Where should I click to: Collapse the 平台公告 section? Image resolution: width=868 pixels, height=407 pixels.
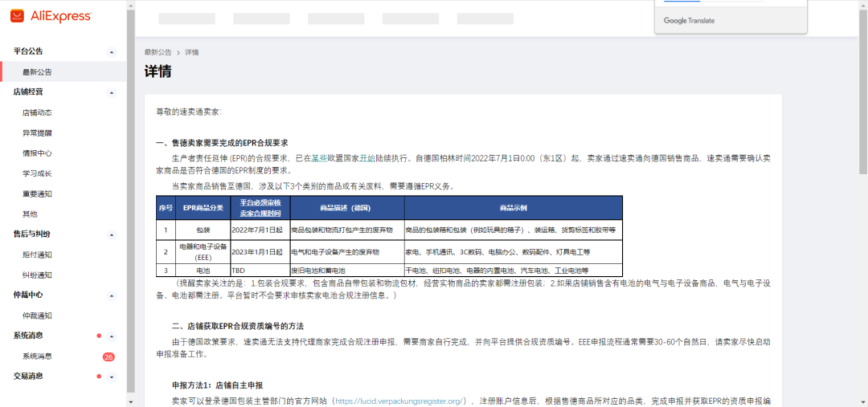click(x=112, y=52)
